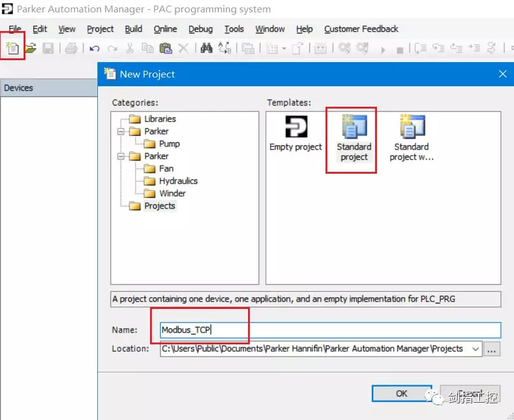Select the Hydraulics category folder

pos(178,181)
